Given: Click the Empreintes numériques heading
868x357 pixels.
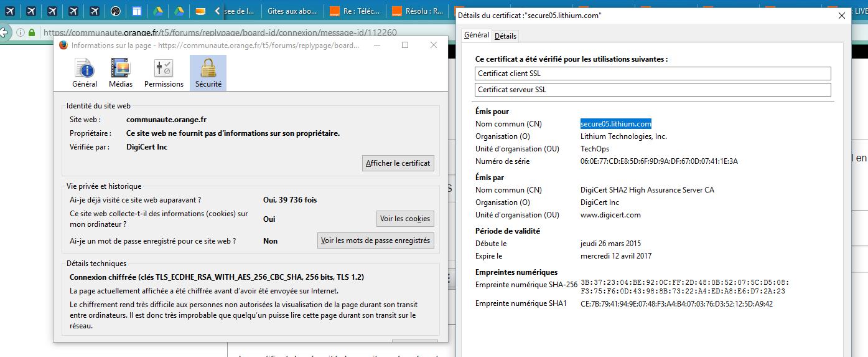Looking at the screenshot, I should point(516,272).
